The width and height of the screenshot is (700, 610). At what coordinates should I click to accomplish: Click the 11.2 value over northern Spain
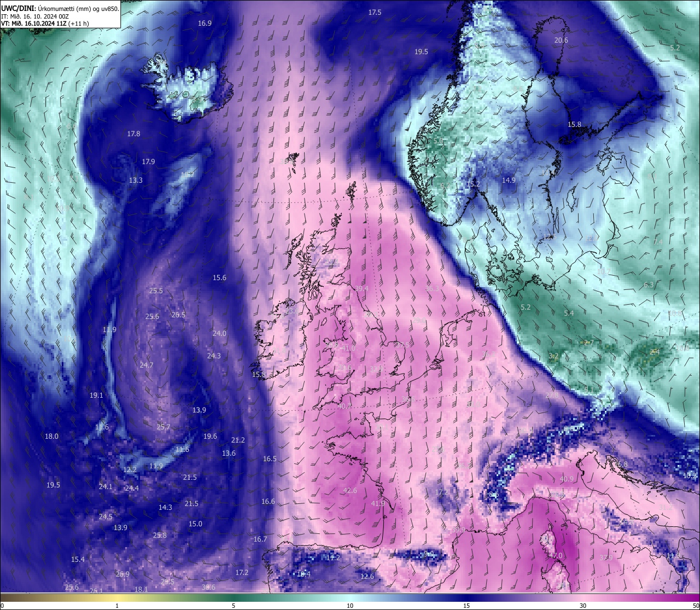[333, 558]
